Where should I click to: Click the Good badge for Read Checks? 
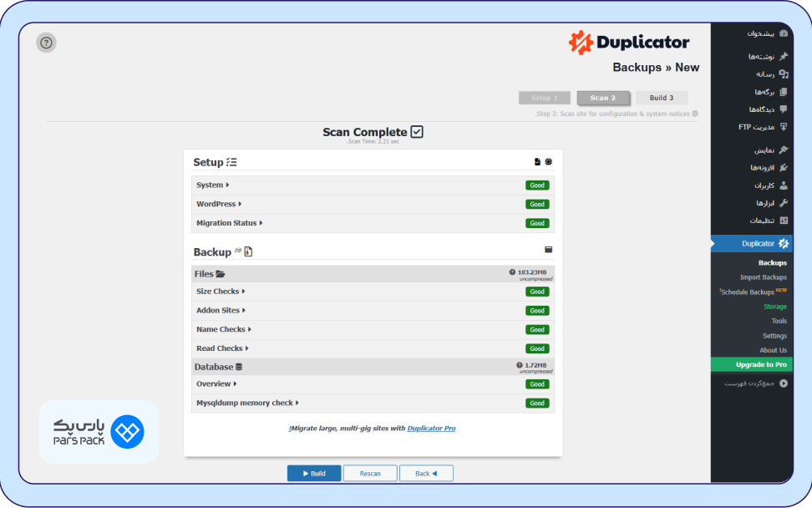pos(537,348)
